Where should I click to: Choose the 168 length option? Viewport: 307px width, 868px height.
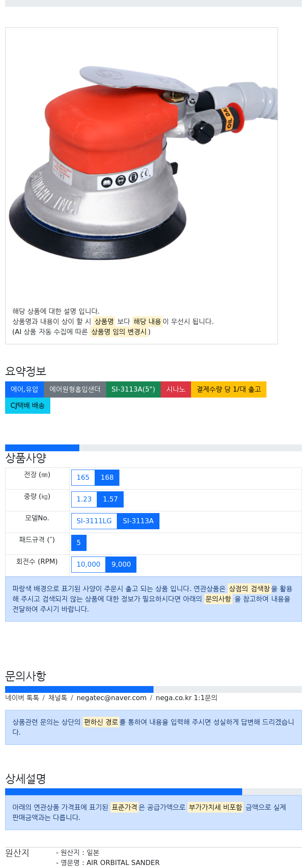(x=107, y=478)
